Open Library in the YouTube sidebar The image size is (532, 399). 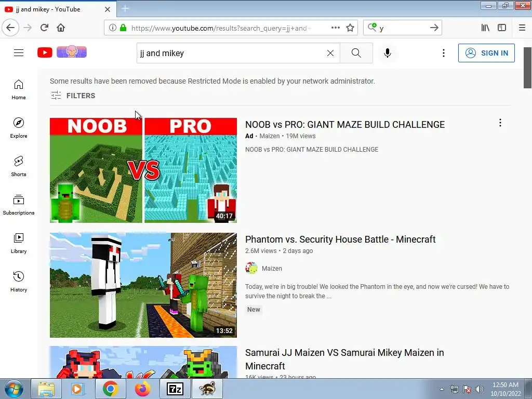point(19,243)
